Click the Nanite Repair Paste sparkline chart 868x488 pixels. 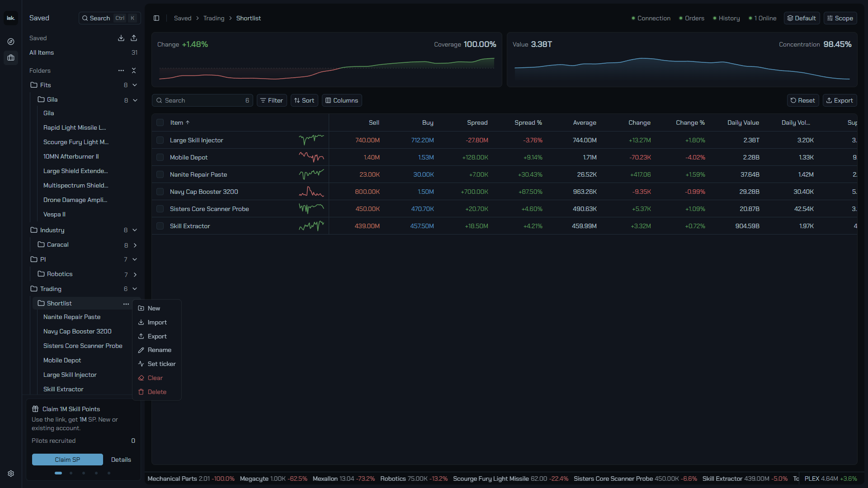coord(311,174)
